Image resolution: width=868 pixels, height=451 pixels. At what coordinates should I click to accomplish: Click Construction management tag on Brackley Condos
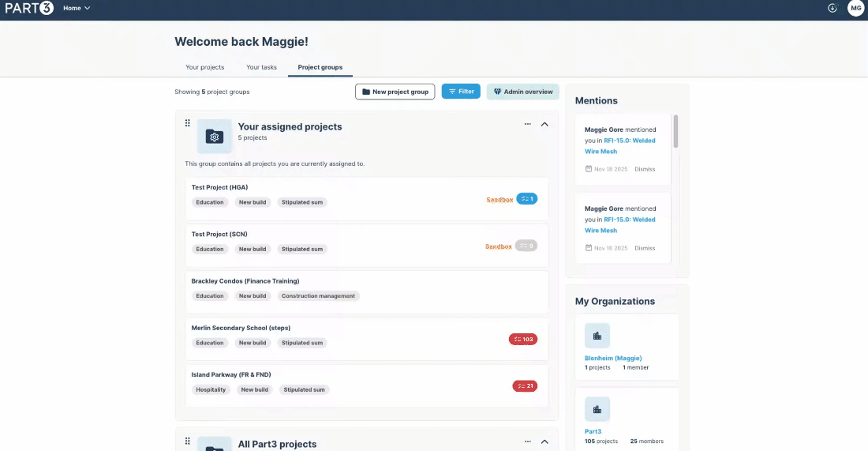point(318,296)
